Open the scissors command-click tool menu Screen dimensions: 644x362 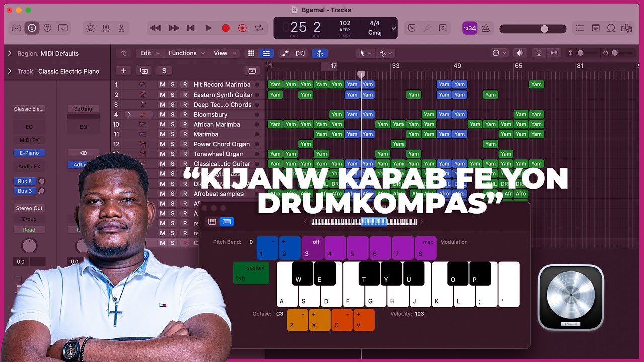click(x=386, y=53)
